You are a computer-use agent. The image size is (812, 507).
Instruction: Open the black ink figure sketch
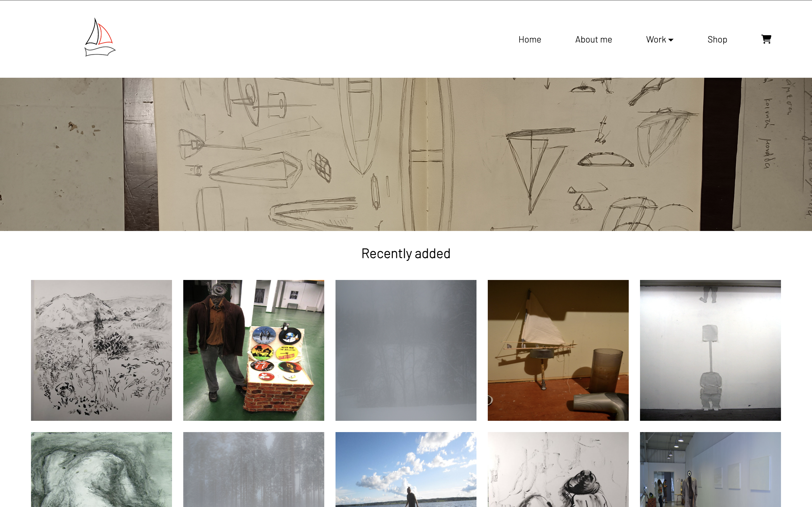pos(558,470)
